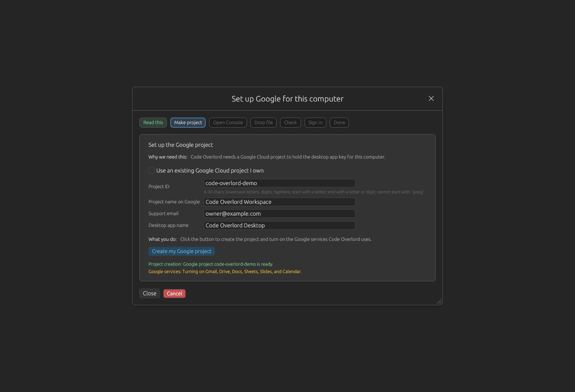The image size is (575, 392).
Task: Select the Project creation status line
Action: (211, 264)
